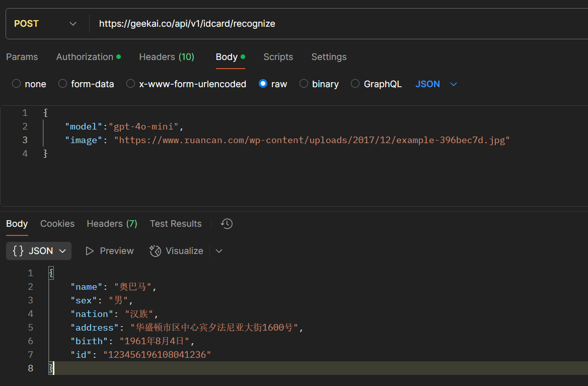588x386 pixels.
Task: Click the "奥巴马" value in response
Action: 133,287
